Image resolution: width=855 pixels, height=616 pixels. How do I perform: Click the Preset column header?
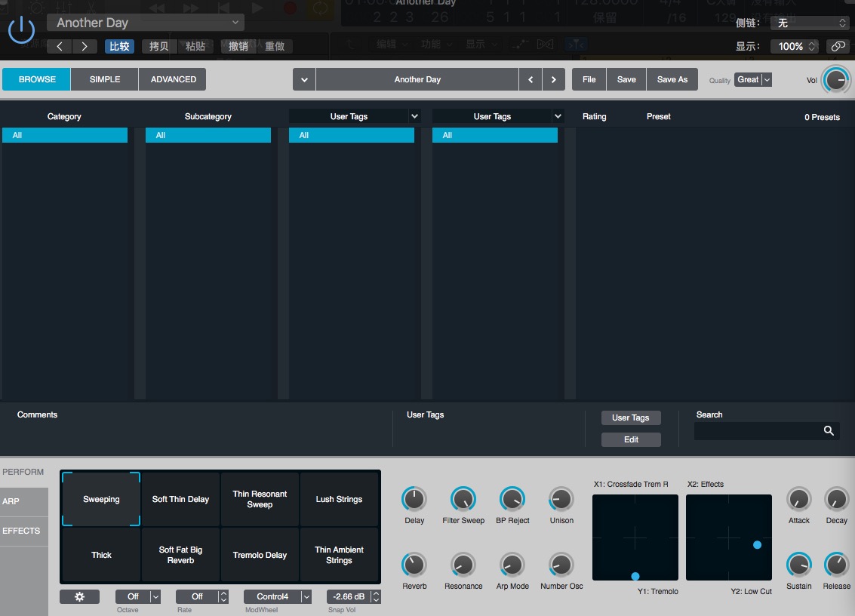click(658, 116)
